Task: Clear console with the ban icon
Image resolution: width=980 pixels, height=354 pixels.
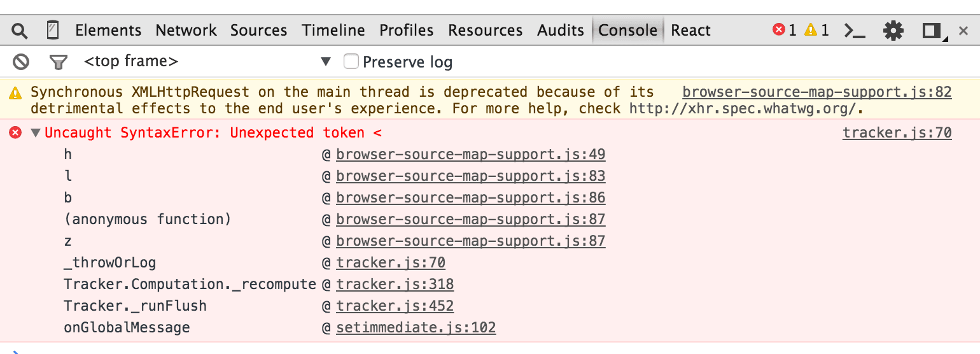Action: (x=22, y=62)
